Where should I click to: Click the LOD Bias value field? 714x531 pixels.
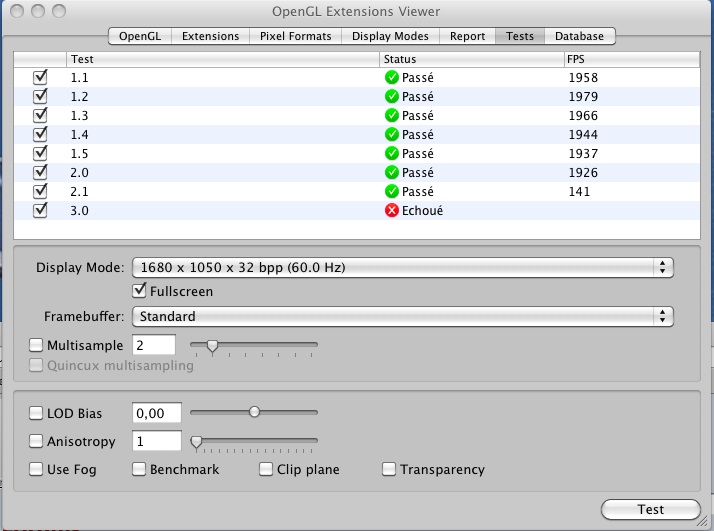[x=157, y=413]
